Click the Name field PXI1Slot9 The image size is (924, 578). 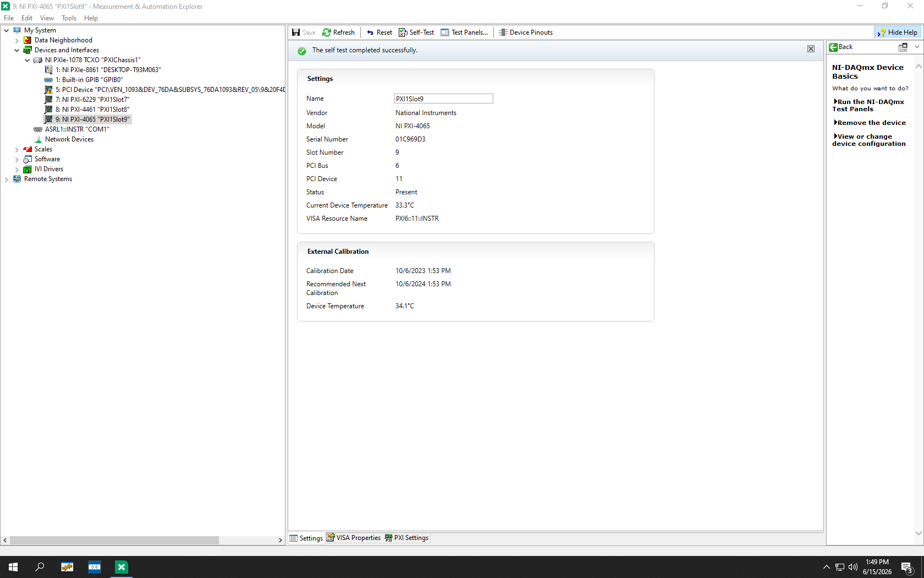[444, 99]
